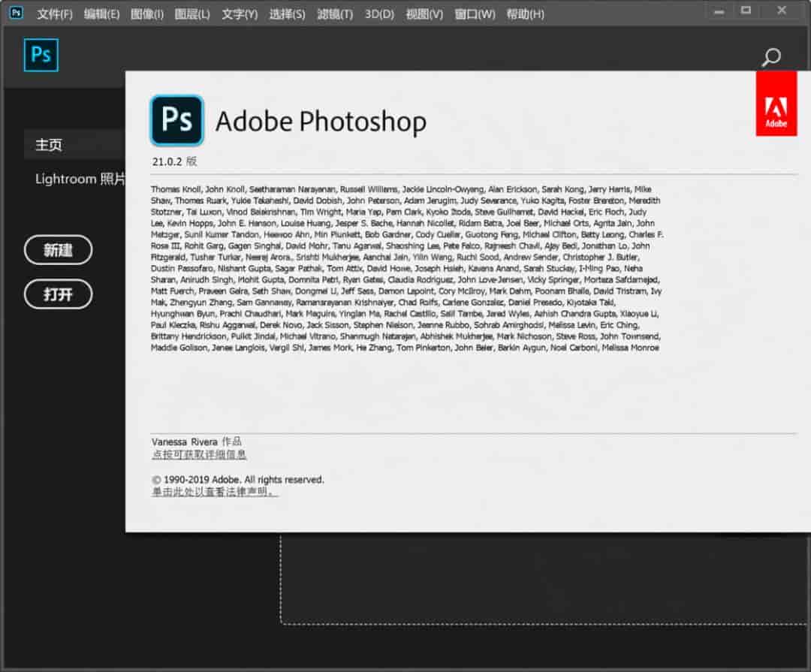
Task: Open the 滤镜(T) menu
Action: click(x=335, y=14)
